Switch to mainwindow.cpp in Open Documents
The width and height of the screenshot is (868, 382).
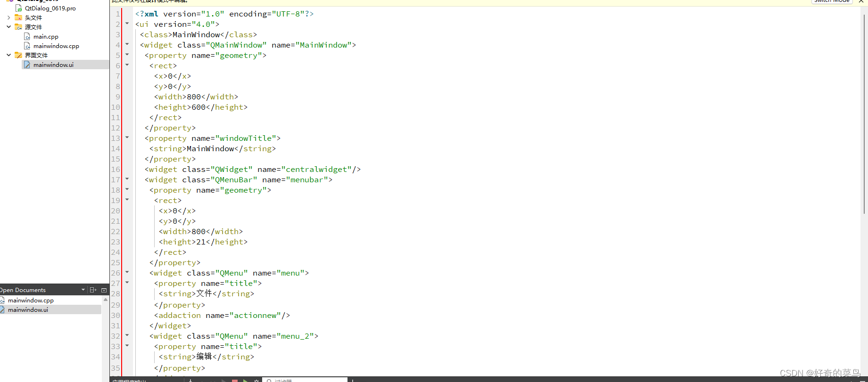click(31, 300)
